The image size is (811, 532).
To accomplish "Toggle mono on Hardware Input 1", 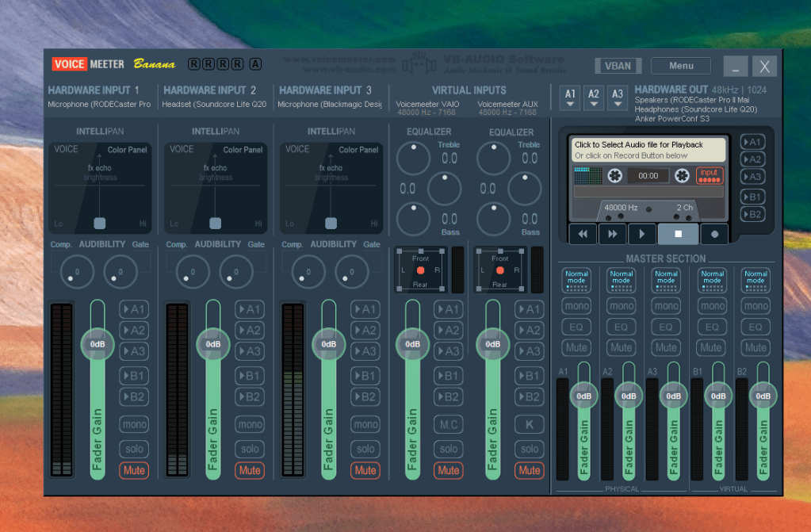I will (x=135, y=424).
